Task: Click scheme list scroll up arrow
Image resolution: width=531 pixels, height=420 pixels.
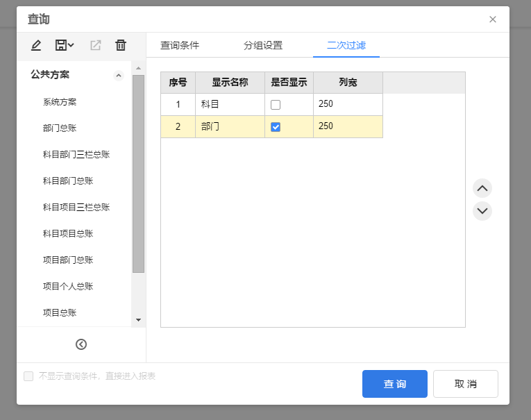Action: tap(139, 69)
